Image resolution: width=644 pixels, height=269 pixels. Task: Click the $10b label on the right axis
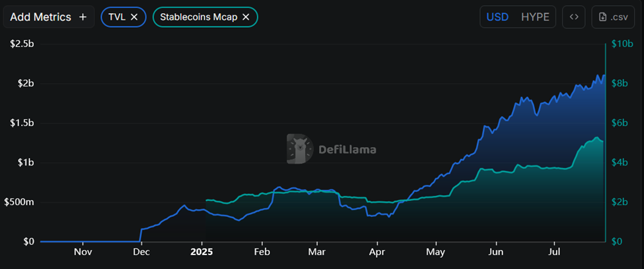pos(622,44)
